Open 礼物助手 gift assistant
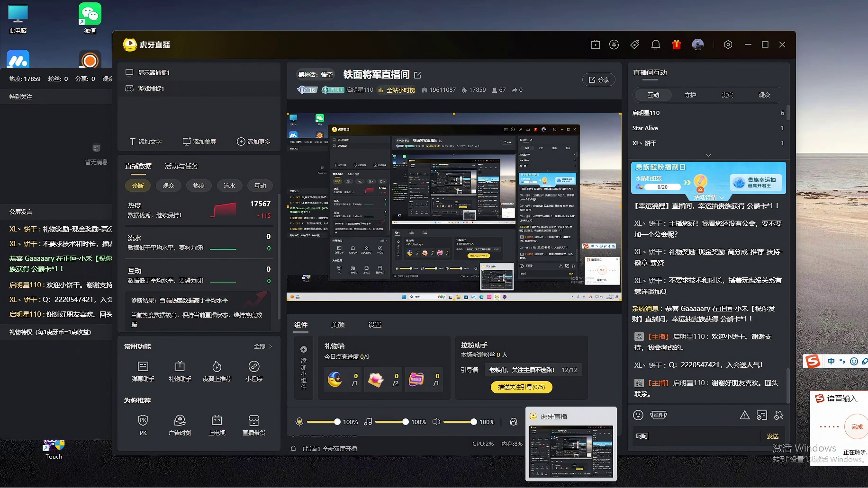868x488 pixels. (180, 372)
